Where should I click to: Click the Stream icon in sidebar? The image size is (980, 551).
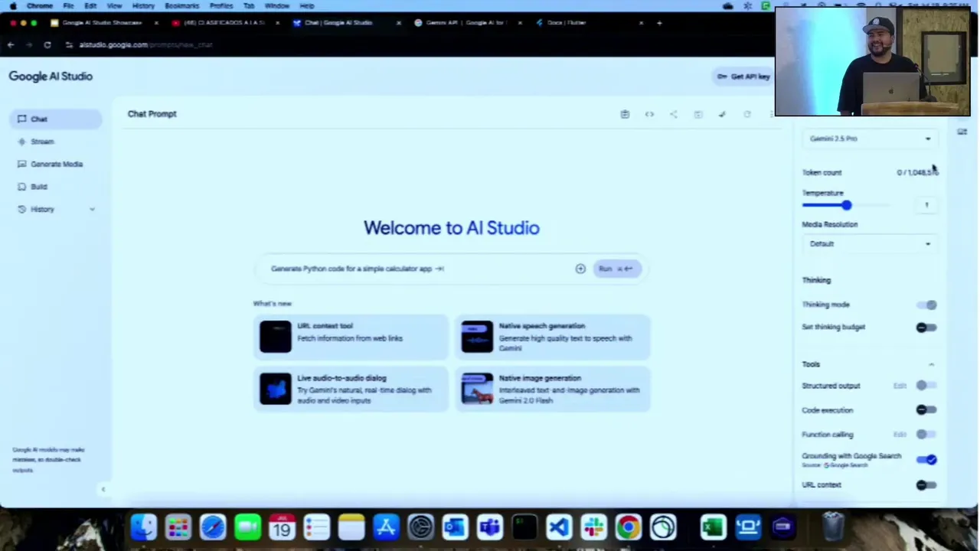click(21, 142)
